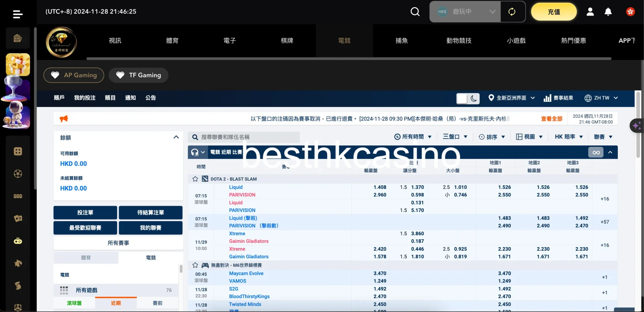644x312 pixels.
Task: Open 查看全部 announcements link
Action: coord(551,118)
